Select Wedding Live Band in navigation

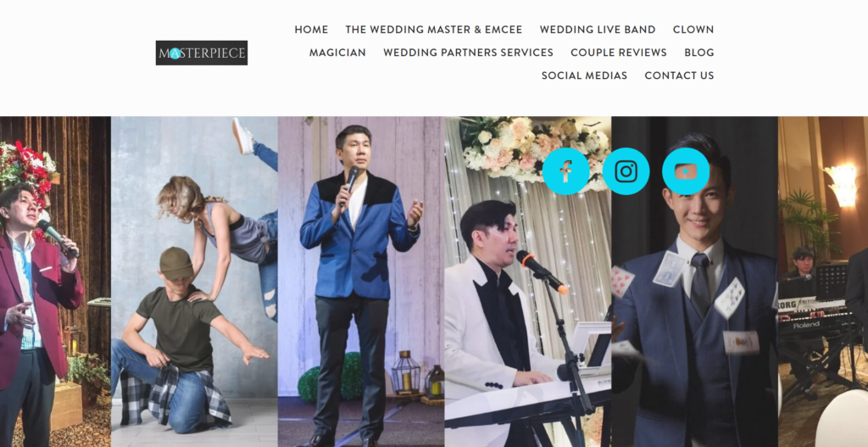coord(598,30)
